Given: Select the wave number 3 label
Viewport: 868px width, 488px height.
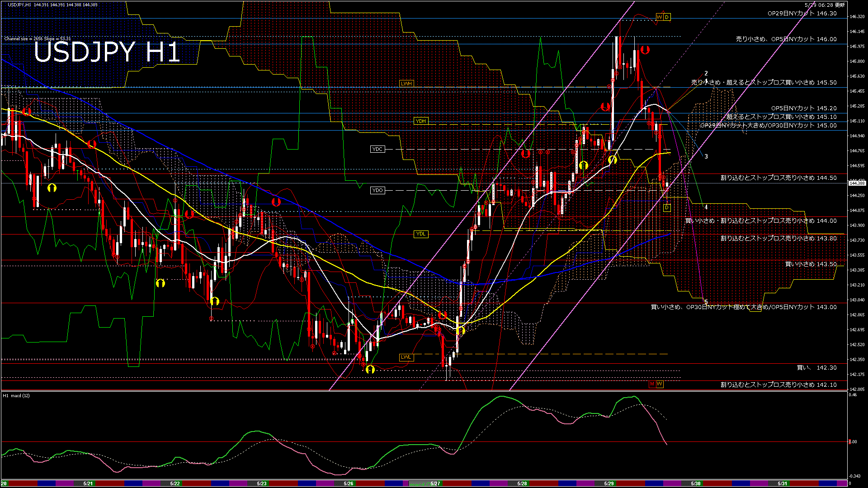Looking at the screenshot, I should click(x=706, y=156).
